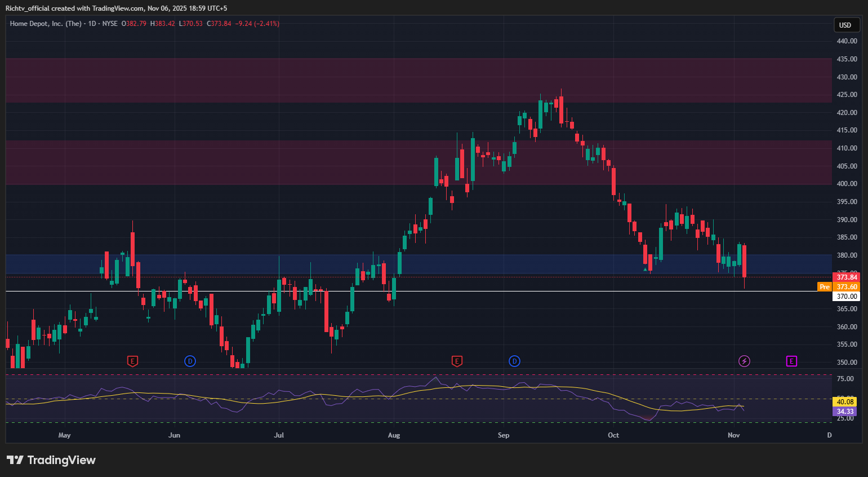Click the purple lightning bolt event marker
Image resolution: width=868 pixels, height=477 pixels.
[744, 361]
